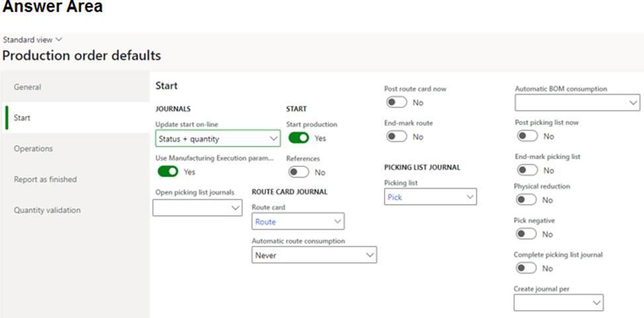This screenshot has height=318, width=644.
Task: Disable Use Manufacturing Execution parameters toggle
Action: point(168,172)
